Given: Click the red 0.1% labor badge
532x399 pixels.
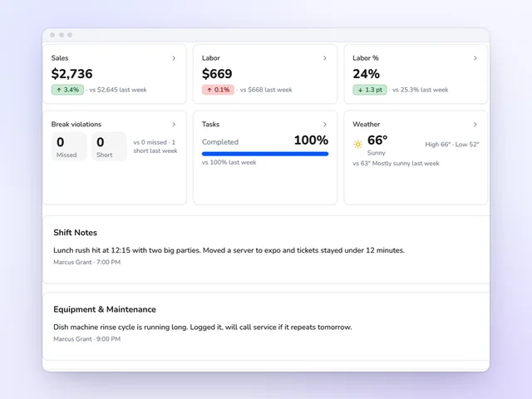Looking at the screenshot, I should click(218, 90).
